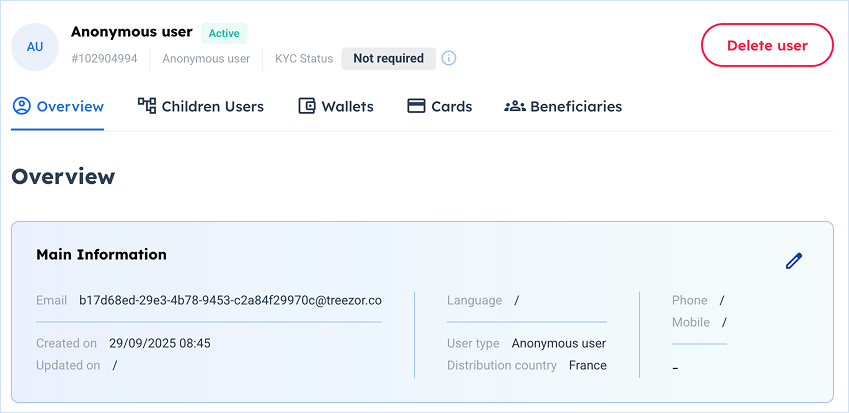This screenshot has height=413, width=849.
Task: Click the pencil edit icon
Action: click(x=794, y=261)
